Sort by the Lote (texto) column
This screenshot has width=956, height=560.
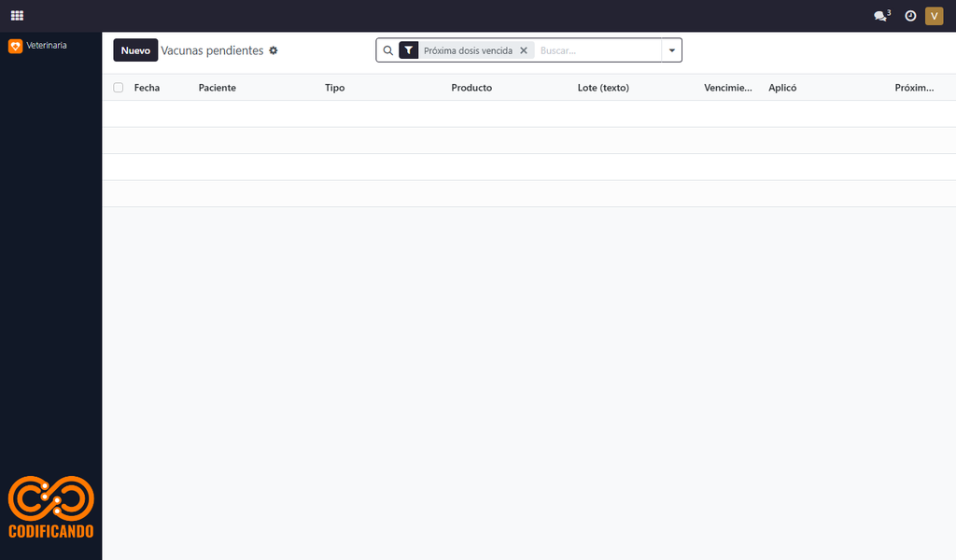tap(603, 88)
